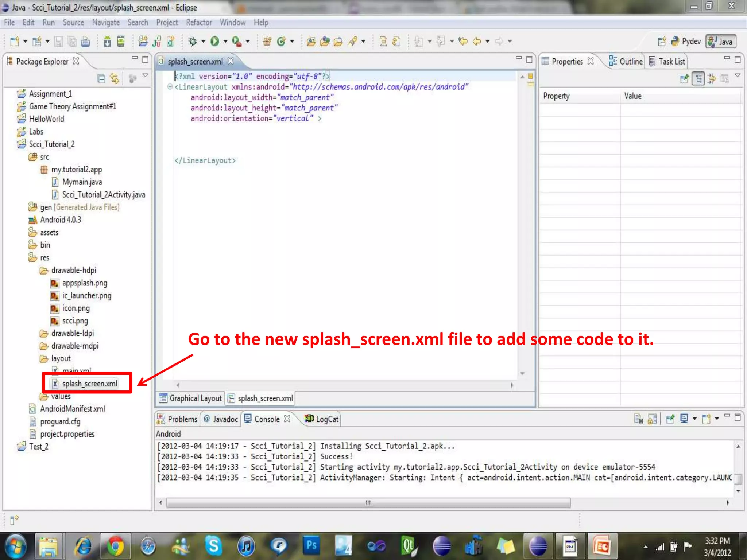Switch to the LogCat tab
Screen dimensions: 747x560
pyautogui.click(x=322, y=419)
